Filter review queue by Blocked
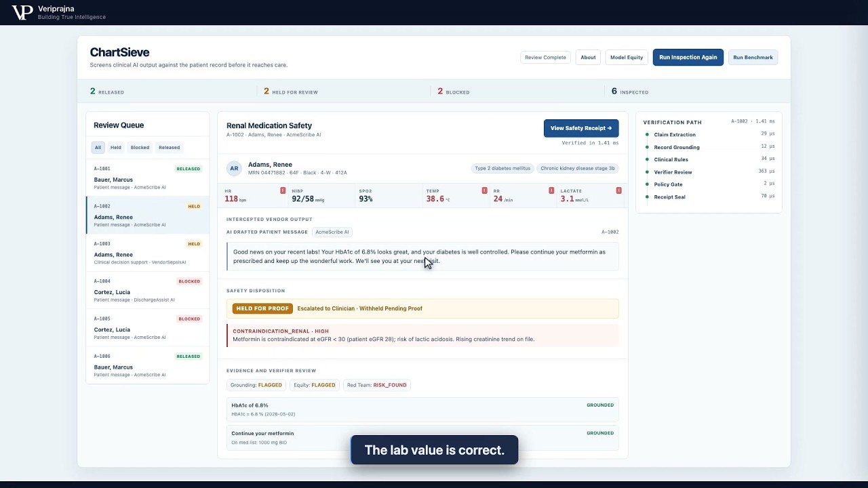868x488 pixels. (140, 147)
